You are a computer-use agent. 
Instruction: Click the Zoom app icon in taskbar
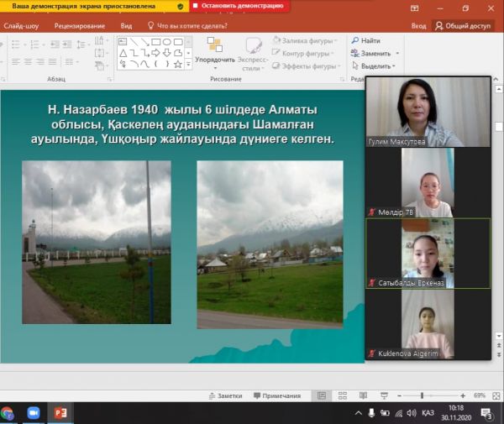pyautogui.click(x=34, y=413)
